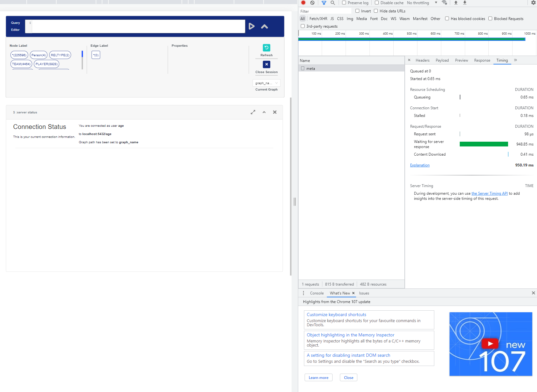Filter requests by Wasm type

[x=404, y=19]
